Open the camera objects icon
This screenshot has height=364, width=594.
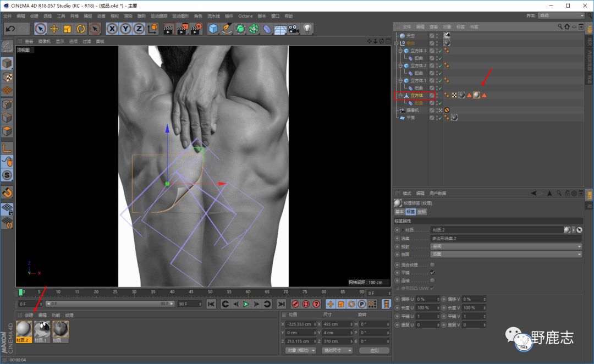[294, 29]
